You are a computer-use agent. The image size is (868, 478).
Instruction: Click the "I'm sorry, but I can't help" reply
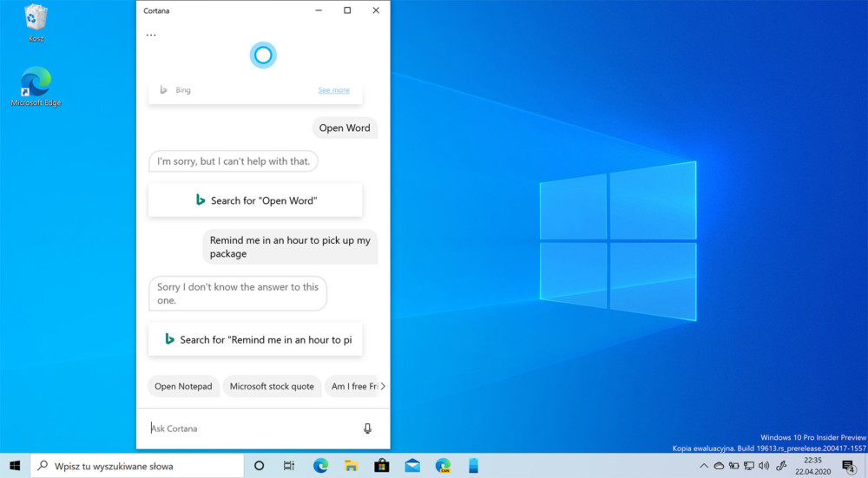(x=233, y=161)
